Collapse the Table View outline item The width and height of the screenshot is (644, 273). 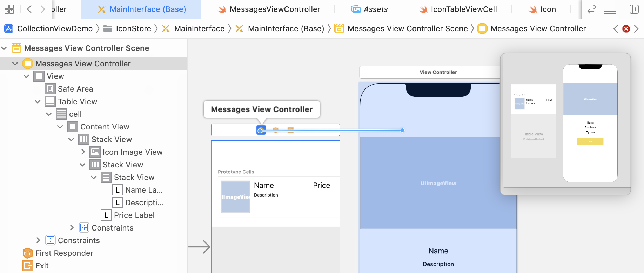(38, 101)
